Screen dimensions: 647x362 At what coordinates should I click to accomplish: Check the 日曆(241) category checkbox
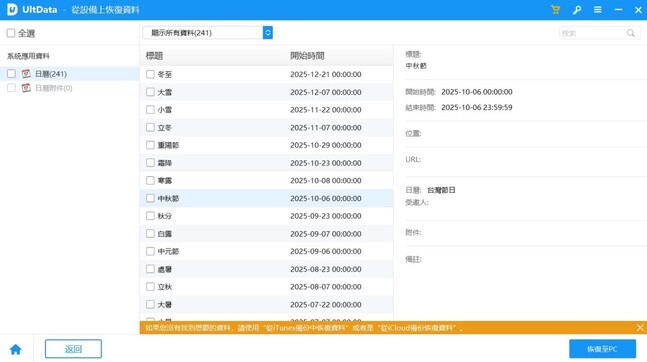11,73
